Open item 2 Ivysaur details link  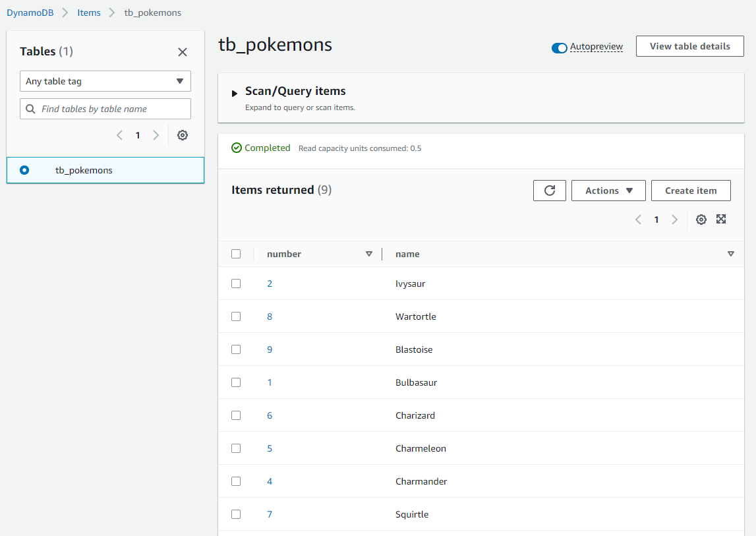click(x=268, y=283)
